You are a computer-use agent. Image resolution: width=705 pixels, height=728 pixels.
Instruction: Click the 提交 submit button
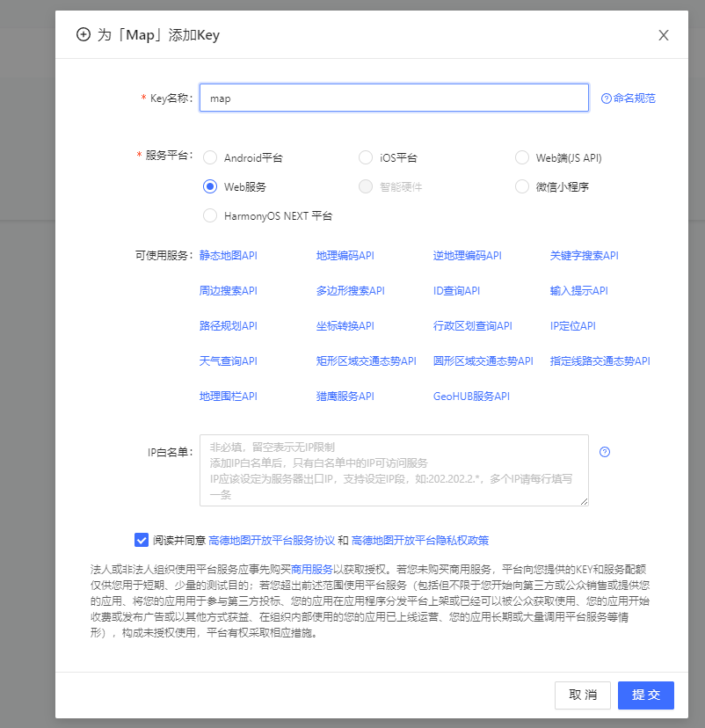(645, 695)
